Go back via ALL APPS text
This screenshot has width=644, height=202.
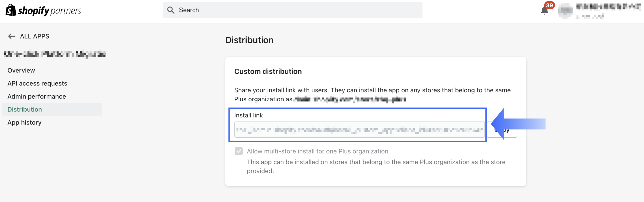tap(34, 36)
